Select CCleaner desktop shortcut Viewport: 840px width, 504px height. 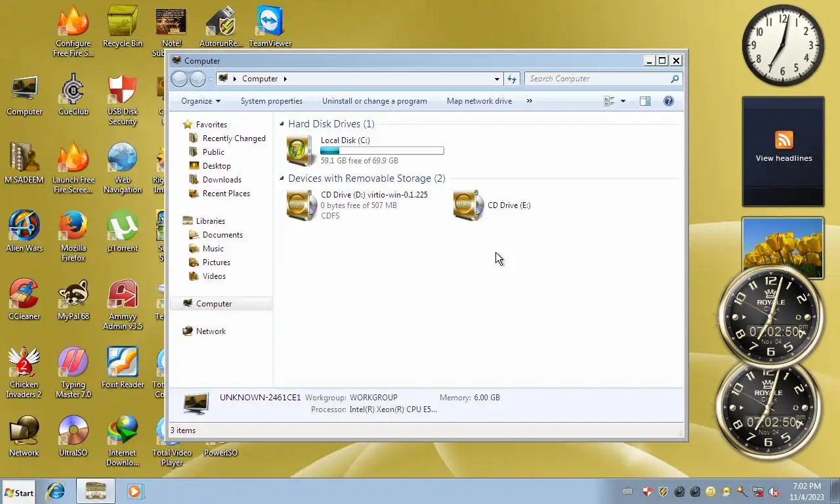coord(24,300)
